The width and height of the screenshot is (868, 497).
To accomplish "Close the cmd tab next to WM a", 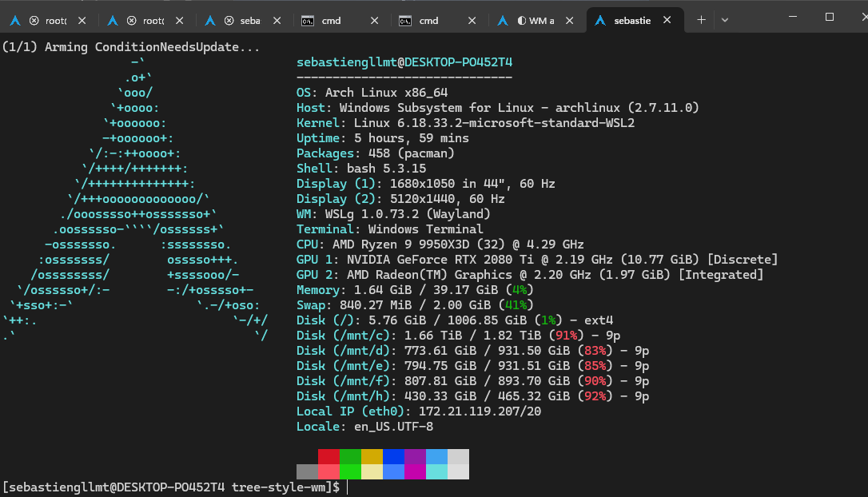I will click(472, 21).
